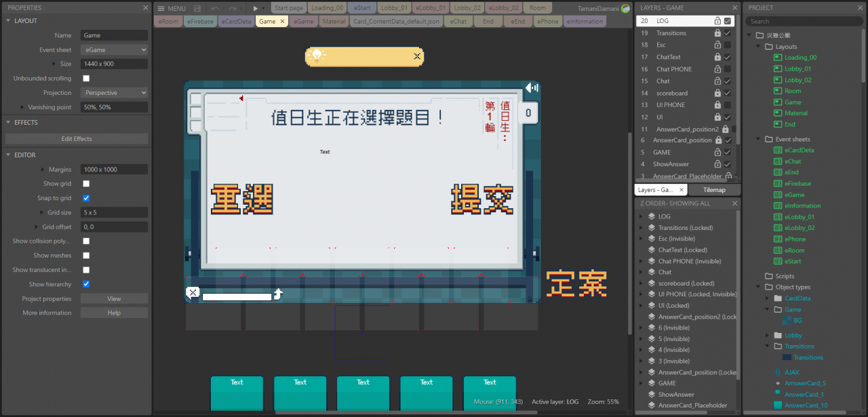The image size is (868, 417).
Task: Click the Redo arrow in toolbar
Action: 233,8
